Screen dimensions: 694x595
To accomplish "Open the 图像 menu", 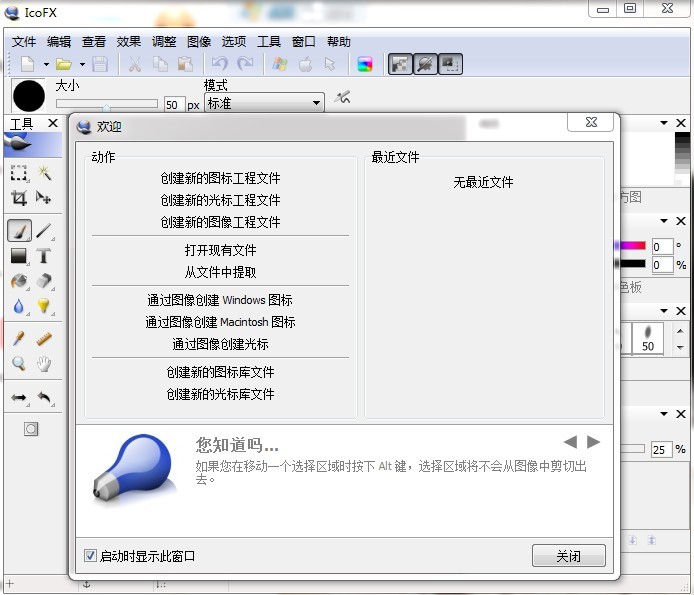I will point(199,42).
